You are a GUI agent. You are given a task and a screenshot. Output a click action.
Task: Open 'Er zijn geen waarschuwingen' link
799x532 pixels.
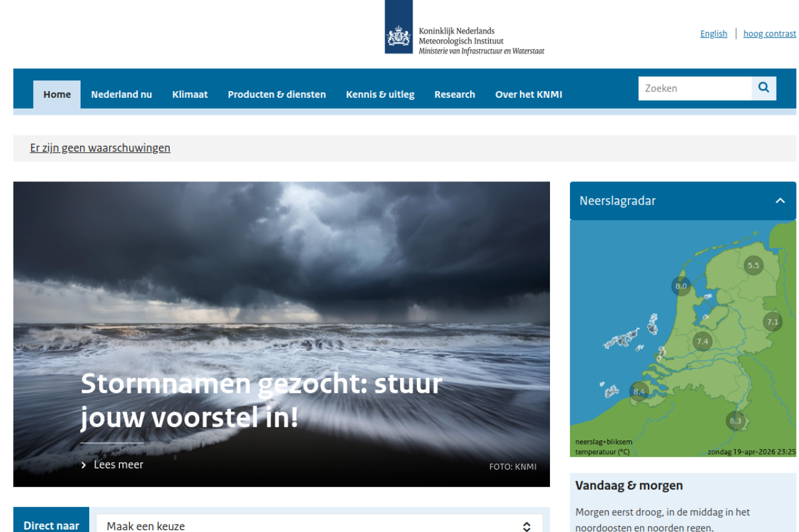click(x=100, y=148)
